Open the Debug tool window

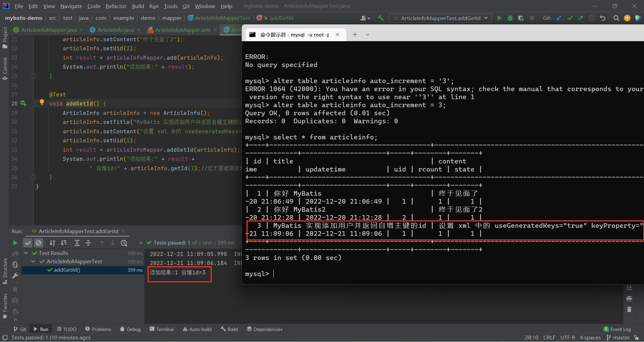130,329
